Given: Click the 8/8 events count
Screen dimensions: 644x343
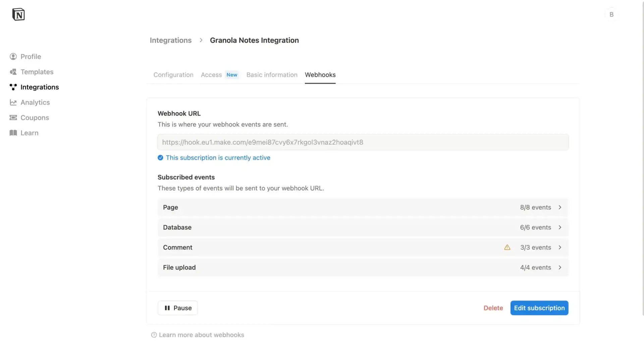Looking at the screenshot, I should pyautogui.click(x=535, y=207).
